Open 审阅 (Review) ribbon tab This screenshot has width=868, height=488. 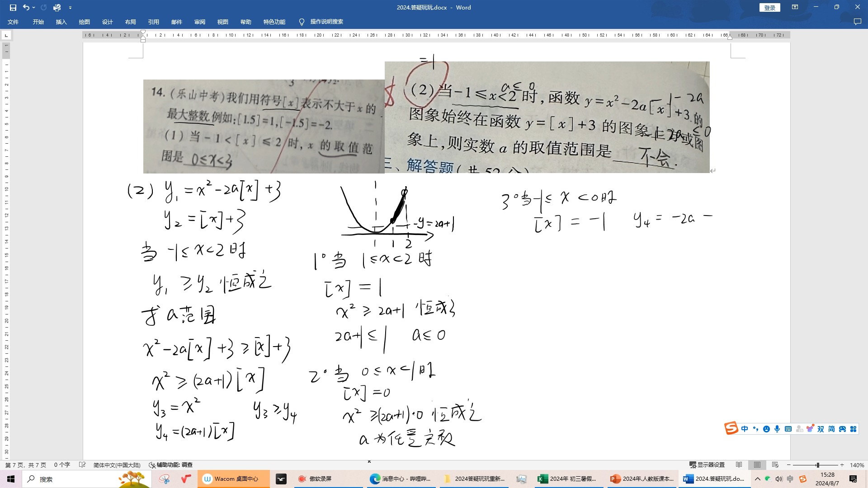(x=200, y=22)
